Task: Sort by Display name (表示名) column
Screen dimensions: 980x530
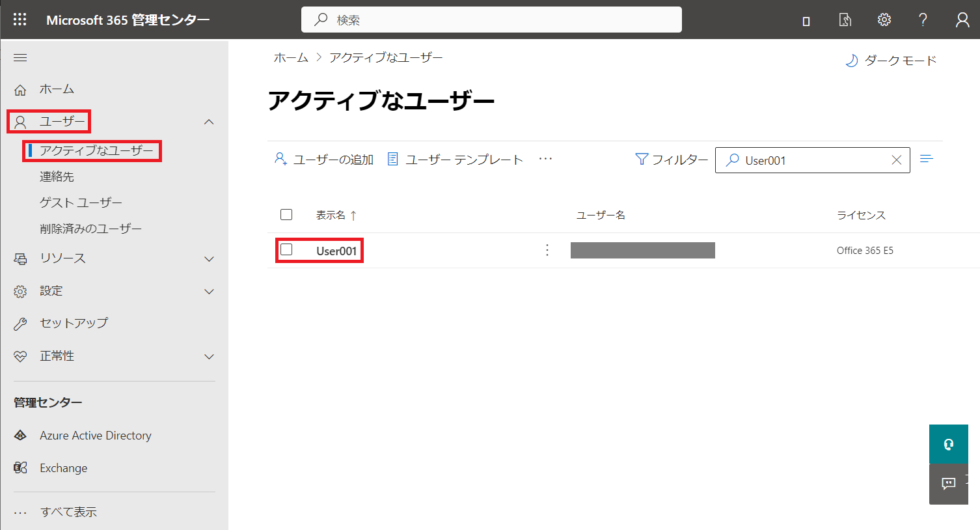Action: coord(336,215)
